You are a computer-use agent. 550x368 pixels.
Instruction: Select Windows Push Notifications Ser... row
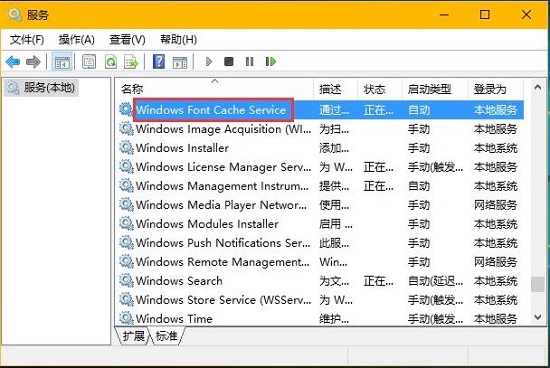pos(321,243)
